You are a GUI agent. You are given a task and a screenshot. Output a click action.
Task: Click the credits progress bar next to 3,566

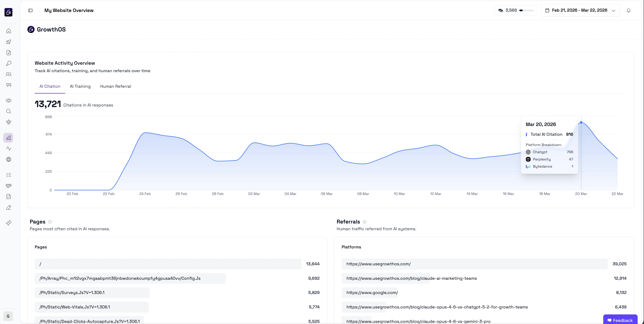pyautogui.click(x=527, y=10)
